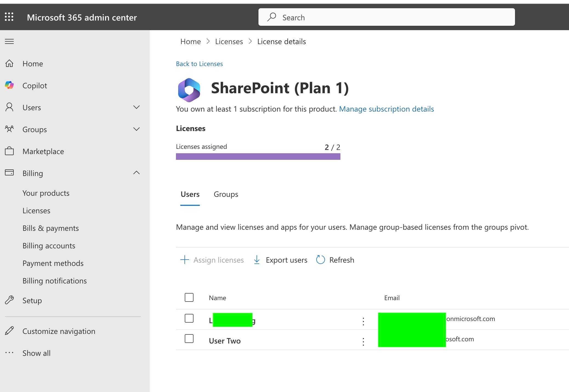Click the Customize navigation pencil icon
Viewport: 569px width, 392px height.
tap(9, 331)
